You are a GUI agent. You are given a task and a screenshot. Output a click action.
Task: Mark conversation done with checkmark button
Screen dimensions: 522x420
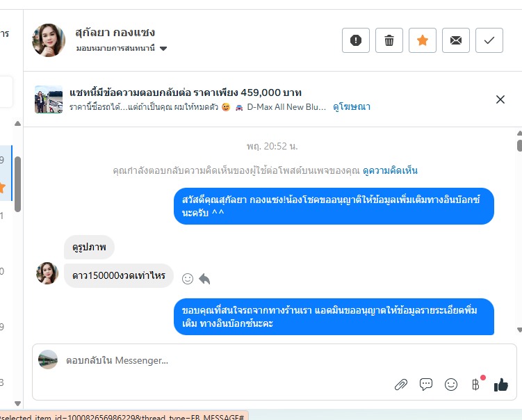point(489,40)
